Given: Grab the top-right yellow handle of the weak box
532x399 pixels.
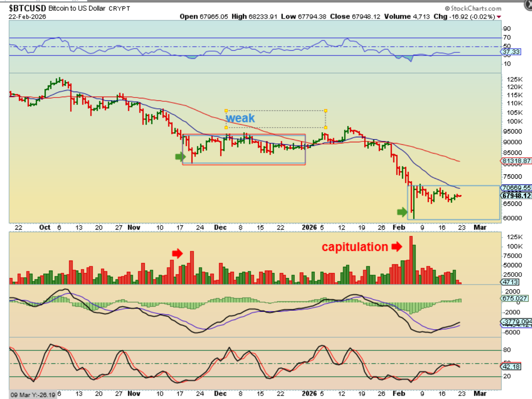Looking at the screenshot, I should [325, 111].
